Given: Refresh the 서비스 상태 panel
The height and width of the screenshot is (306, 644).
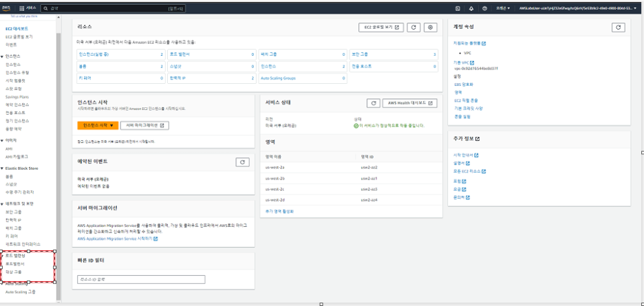Looking at the screenshot, I should click(x=373, y=103).
